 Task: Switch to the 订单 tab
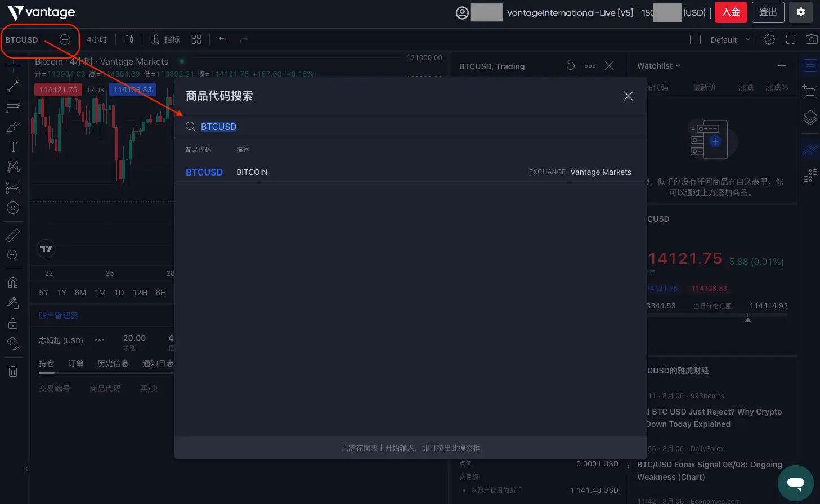pos(75,363)
